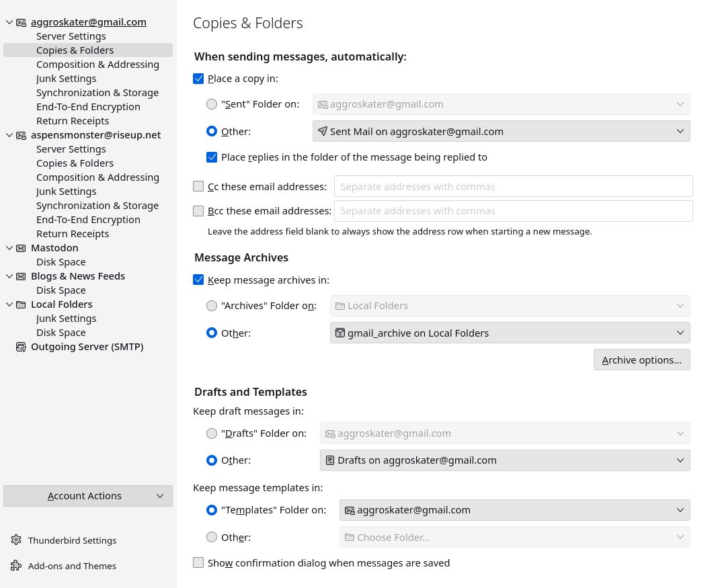718x588 pixels.
Task: Click the mail icon beside aspensmonster@riseup.net account
Action: pyautogui.click(x=22, y=135)
